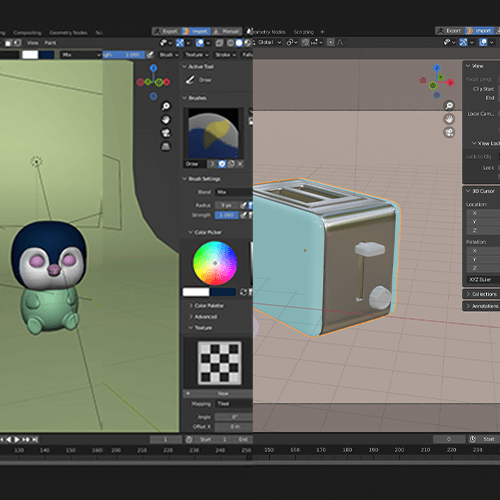Open the Blend mode Mix dropdown
The width and height of the screenshot is (500, 500).
click(234, 192)
